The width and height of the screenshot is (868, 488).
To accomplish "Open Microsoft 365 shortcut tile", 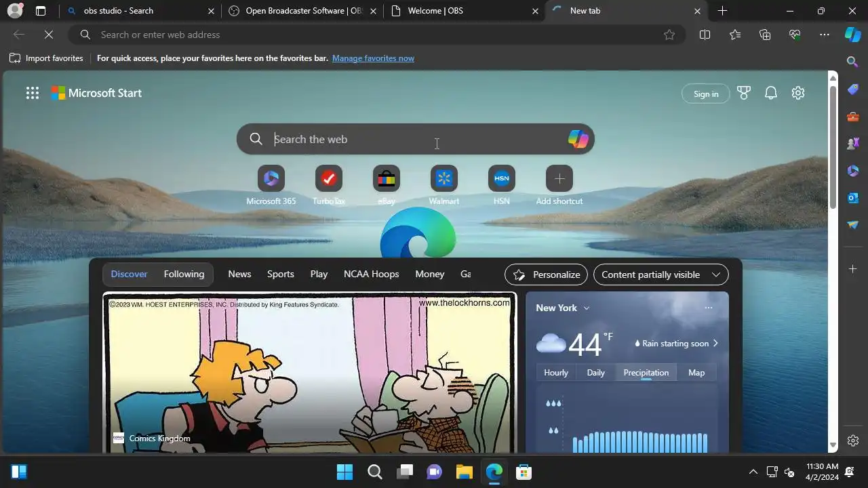I will [x=271, y=185].
